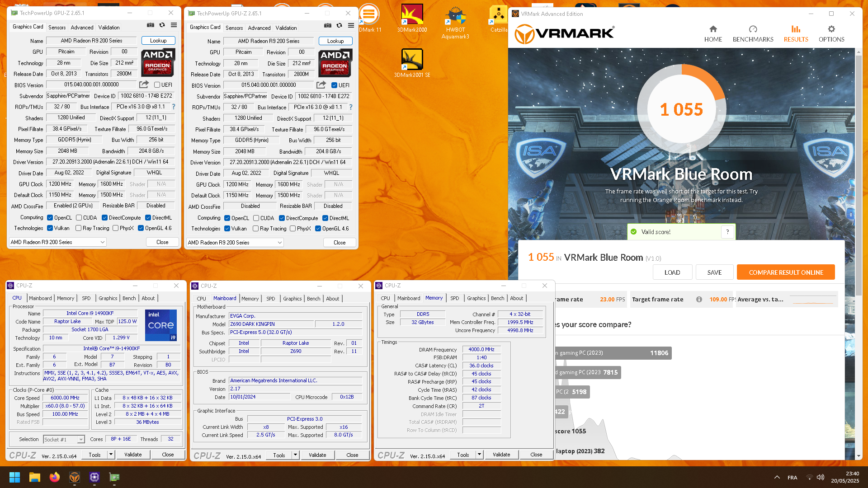Image resolution: width=868 pixels, height=488 pixels.
Task: Open GPU selector dropdown in left GPU-Z window
Action: [x=57, y=242]
